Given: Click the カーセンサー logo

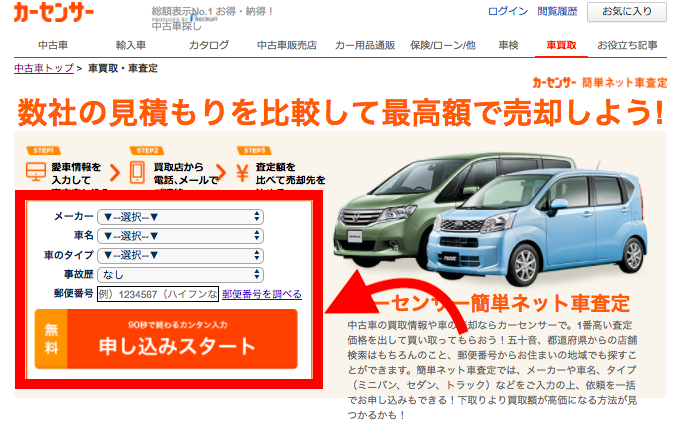Looking at the screenshot, I should click(54, 12).
